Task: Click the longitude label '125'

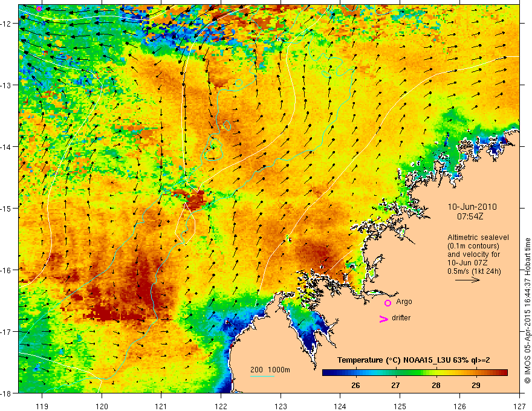Action: point(400,406)
